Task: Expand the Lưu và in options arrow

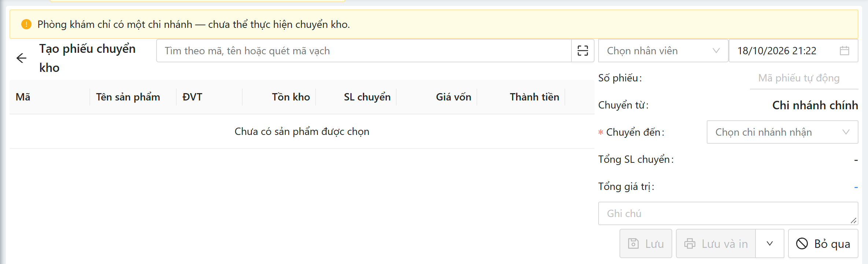Action: [770, 243]
